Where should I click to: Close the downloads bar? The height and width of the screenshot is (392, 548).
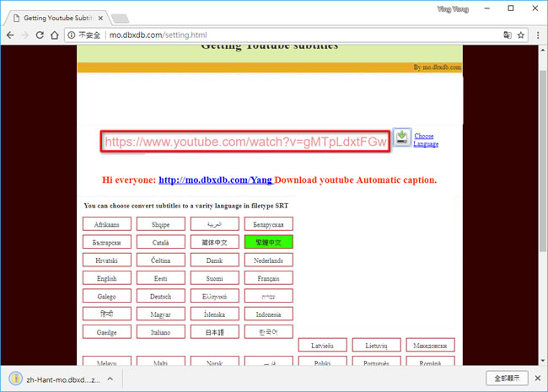[538, 379]
